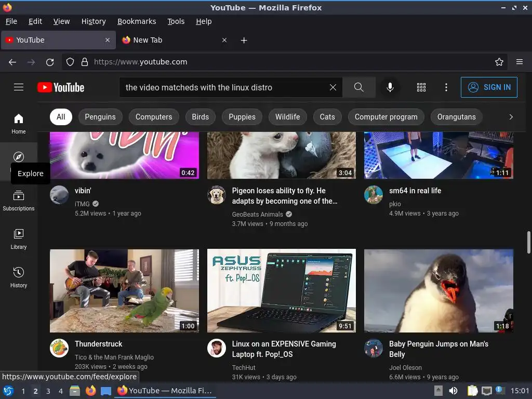Select the Computers filter chip
Viewport: 532px width, 399px height.
click(154, 117)
